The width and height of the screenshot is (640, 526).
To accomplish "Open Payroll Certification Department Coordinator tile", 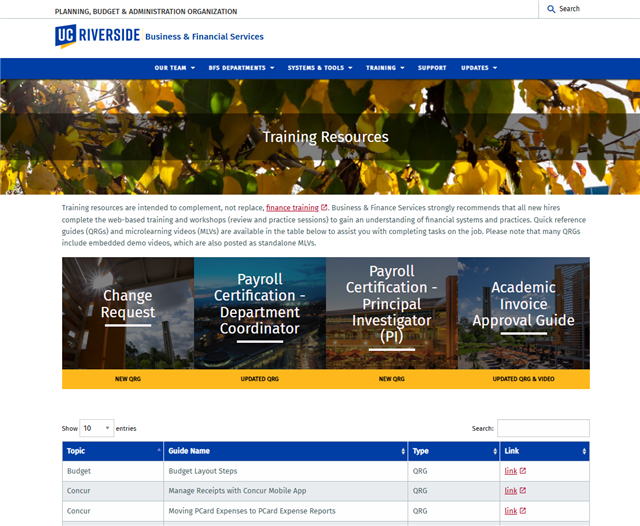I will click(260, 313).
